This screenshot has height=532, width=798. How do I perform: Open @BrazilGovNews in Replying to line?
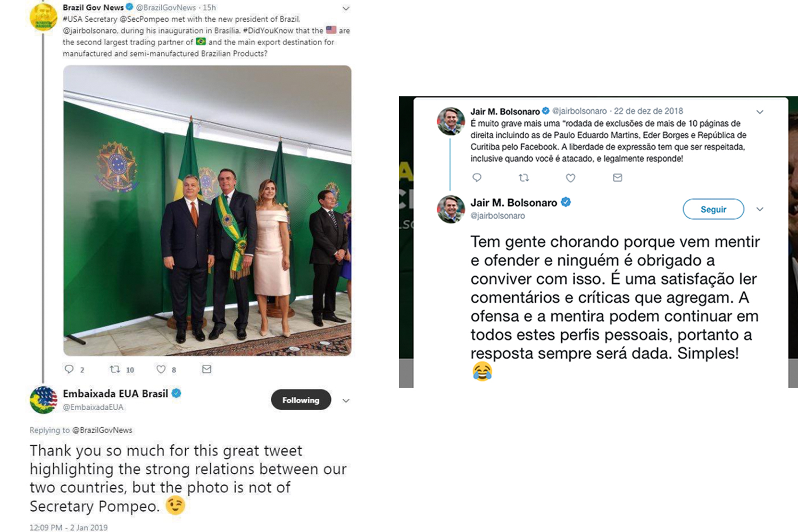[102, 430]
